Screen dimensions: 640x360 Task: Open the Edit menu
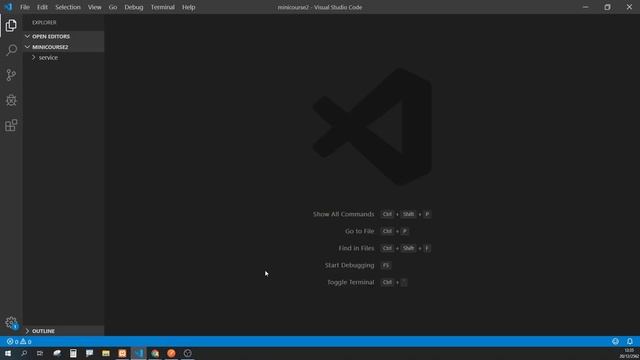coord(42,7)
